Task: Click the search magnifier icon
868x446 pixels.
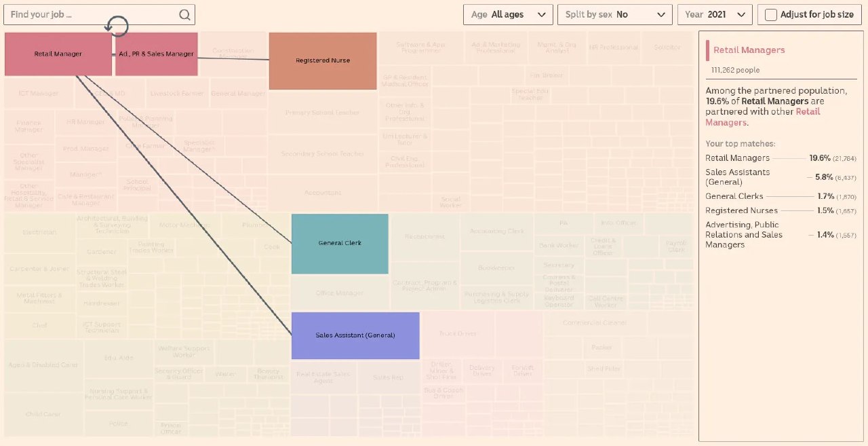Action: pyautogui.click(x=184, y=15)
